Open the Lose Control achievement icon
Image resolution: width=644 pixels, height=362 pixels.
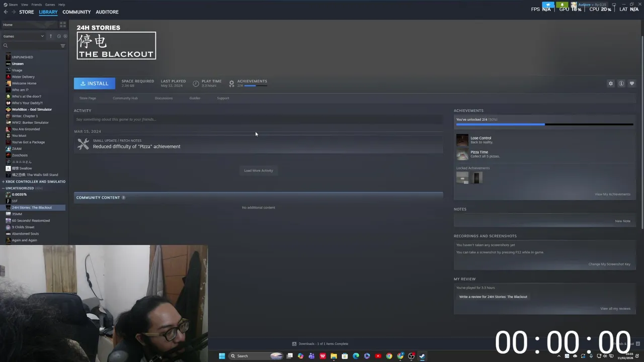click(462, 140)
